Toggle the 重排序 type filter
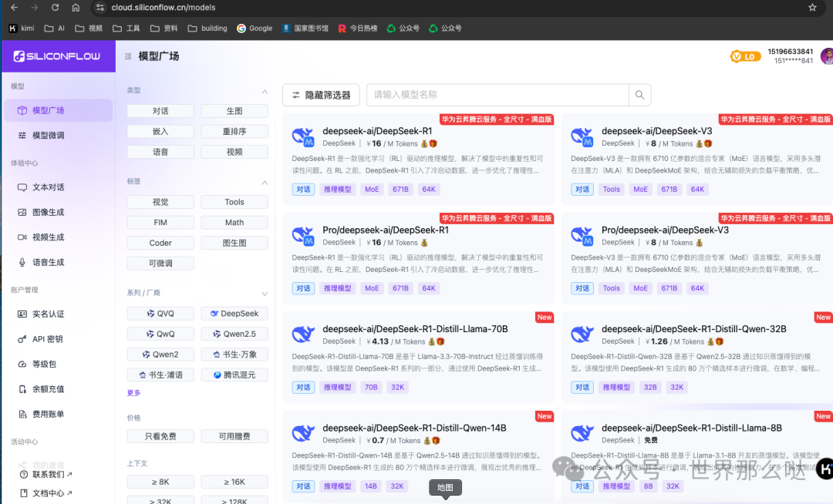Screen dimensions: 833x504 pyautogui.click(x=234, y=131)
